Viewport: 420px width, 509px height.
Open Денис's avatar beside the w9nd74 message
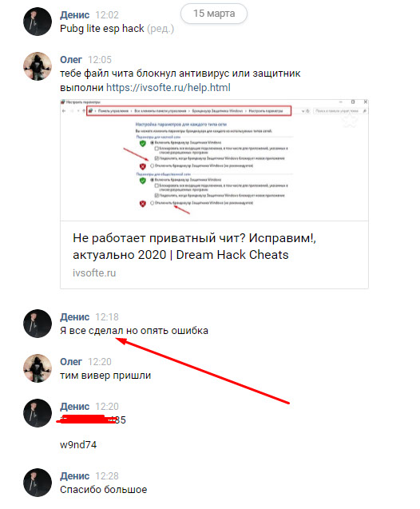[x=38, y=413]
